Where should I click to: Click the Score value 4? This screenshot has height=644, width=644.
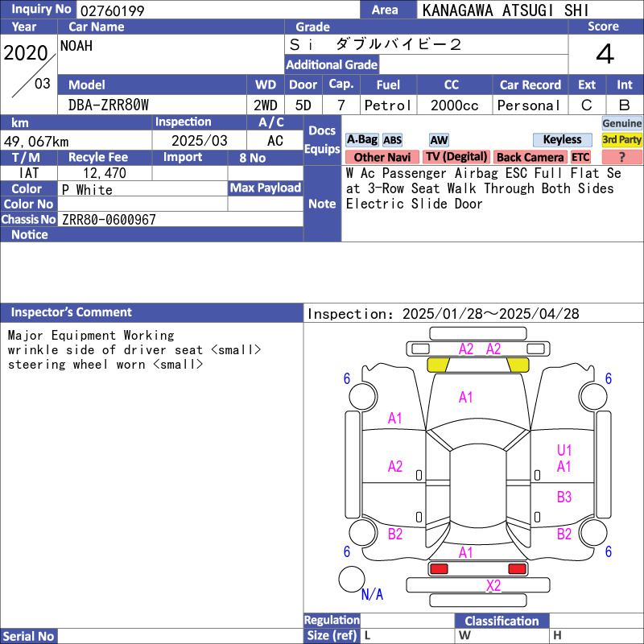pos(605,55)
